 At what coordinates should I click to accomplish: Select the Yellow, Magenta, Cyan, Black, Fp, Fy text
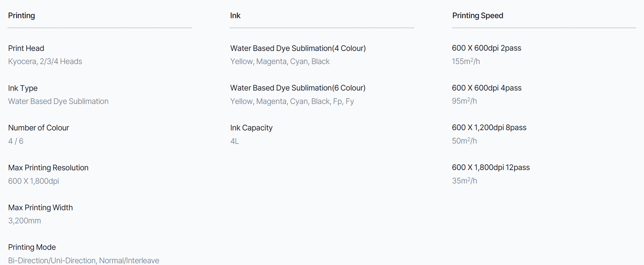pos(292,101)
